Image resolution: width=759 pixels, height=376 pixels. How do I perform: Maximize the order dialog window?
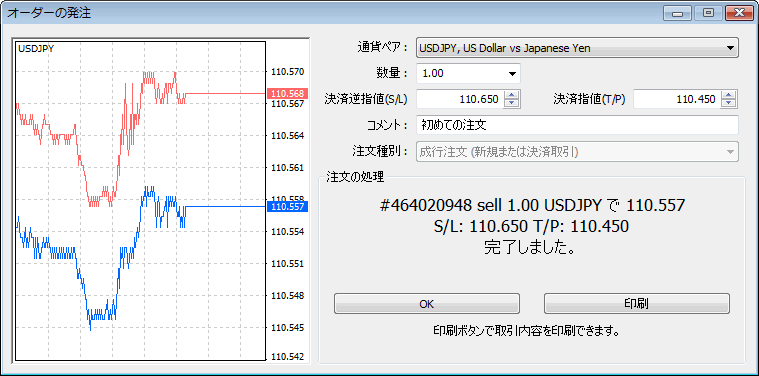(x=708, y=13)
